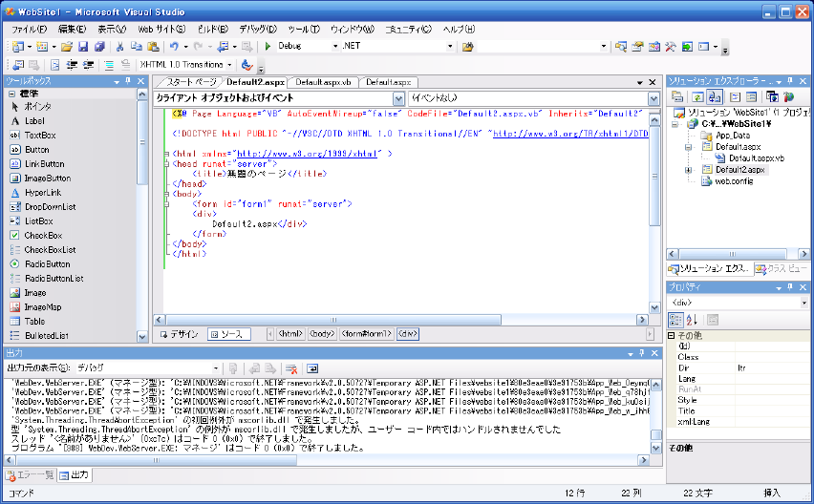This screenshot has height=504, width=814.
Task: Click the Copy Web Site icon
Action: (x=772, y=97)
